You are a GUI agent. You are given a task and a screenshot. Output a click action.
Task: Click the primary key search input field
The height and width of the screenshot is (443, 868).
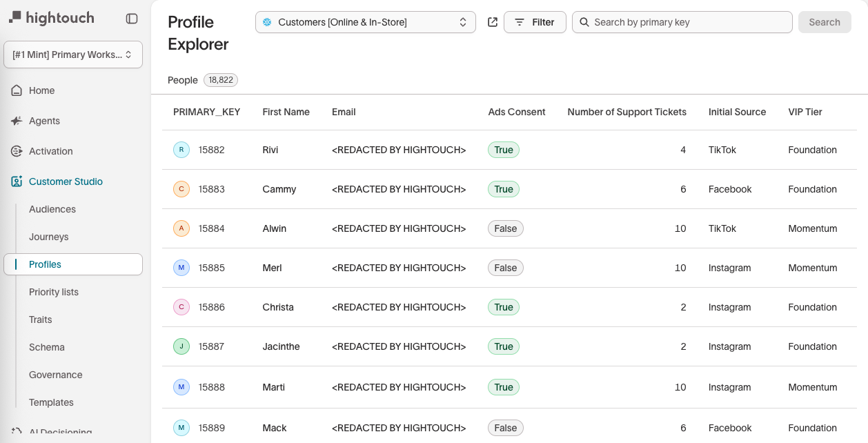[x=682, y=22]
